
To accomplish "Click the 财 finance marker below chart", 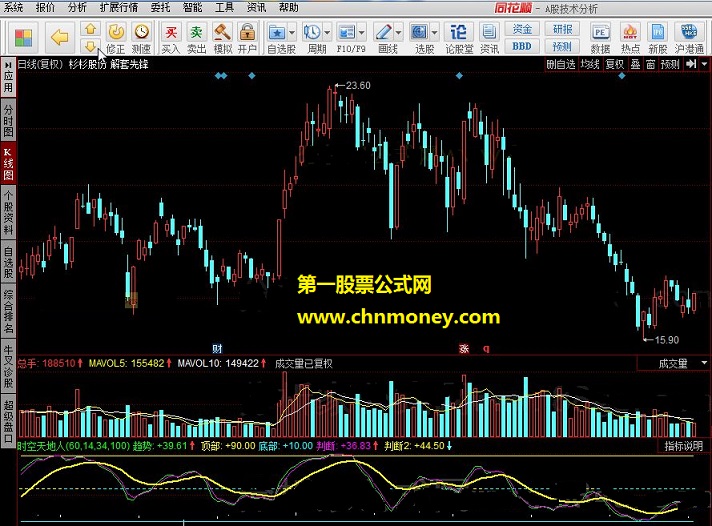I will pos(218,348).
